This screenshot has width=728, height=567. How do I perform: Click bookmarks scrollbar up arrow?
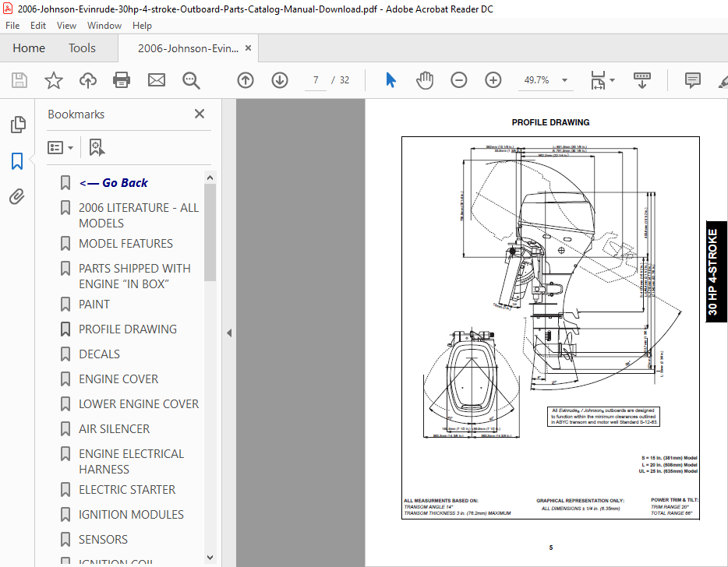pos(210,178)
